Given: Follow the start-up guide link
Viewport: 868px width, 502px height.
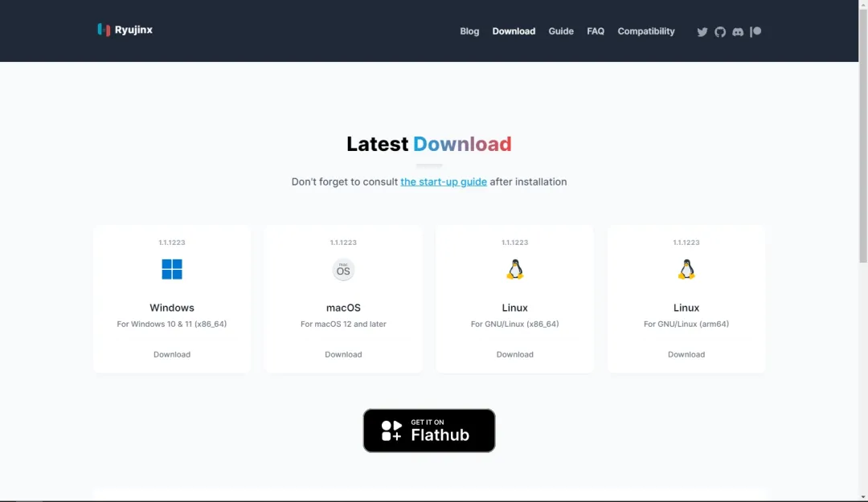Looking at the screenshot, I should pos(444,182).
